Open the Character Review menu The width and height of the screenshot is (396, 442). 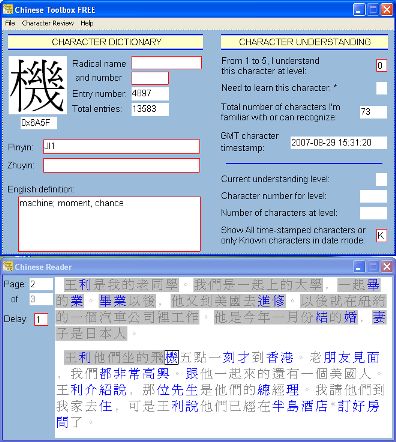(48, 23)
